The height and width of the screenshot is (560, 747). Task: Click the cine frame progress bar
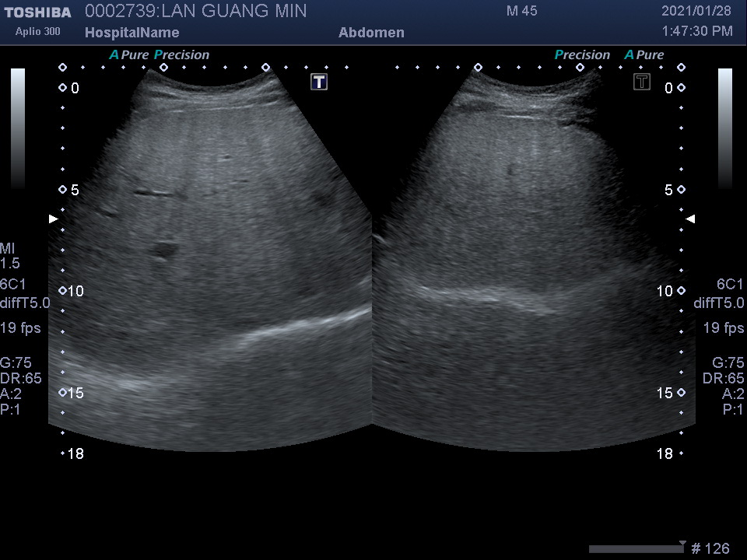click(635, 549)
